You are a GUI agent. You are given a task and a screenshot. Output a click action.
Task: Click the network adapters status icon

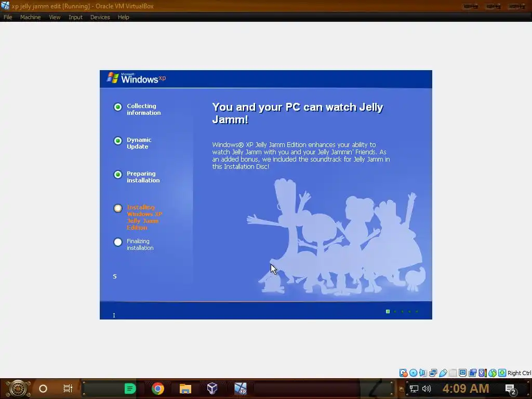click(x=433, y=373)
